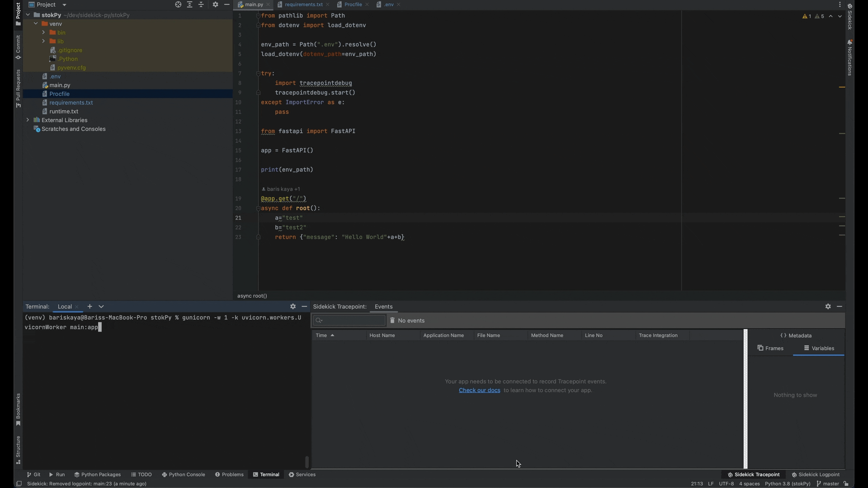Open Project panel gear settings
This screenshot has height=488, width=868.
(215, 5)
